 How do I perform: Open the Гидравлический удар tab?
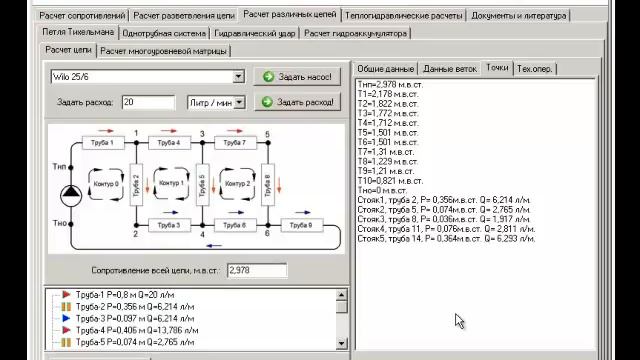[255, 33]
